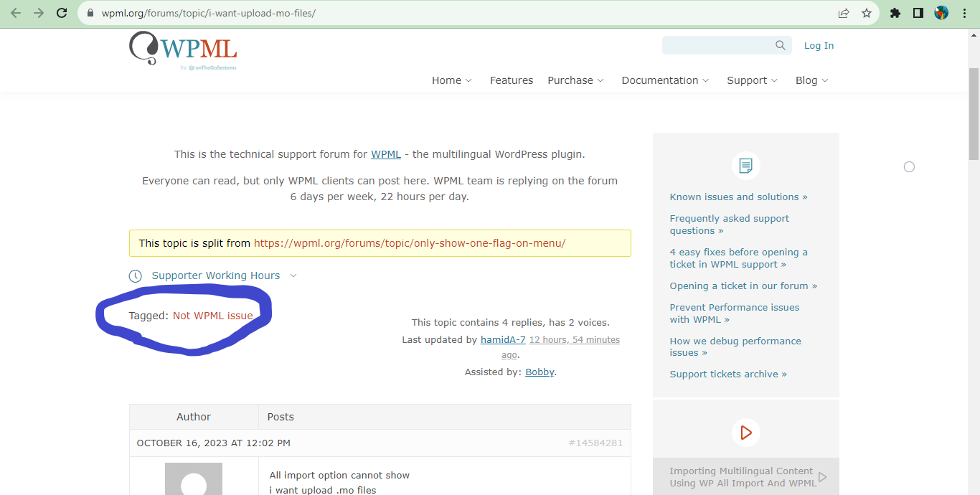Expand the Support menu
Image resolution: width=980 pixels, height=495 pixels.
(753, 80)
